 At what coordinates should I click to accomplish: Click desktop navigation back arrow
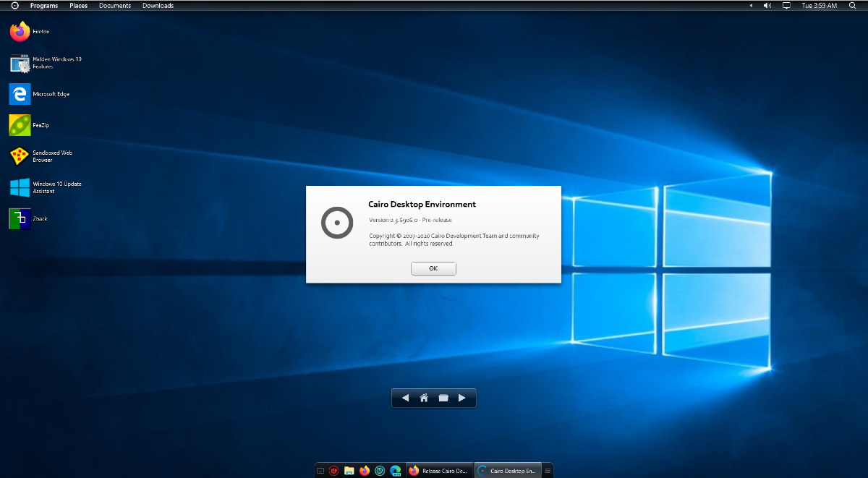click(x=405, y=398)
